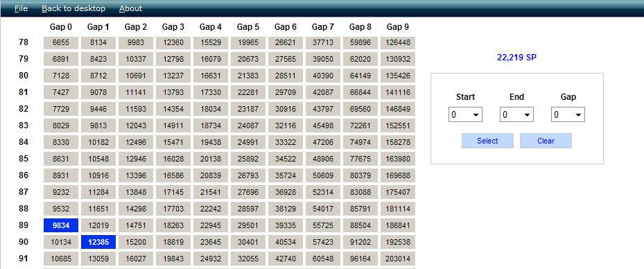Image resolution: width=644 pixels, height=269 pixels.
Task: Click cell 60548 in row 91
Action: click(323, 259)
